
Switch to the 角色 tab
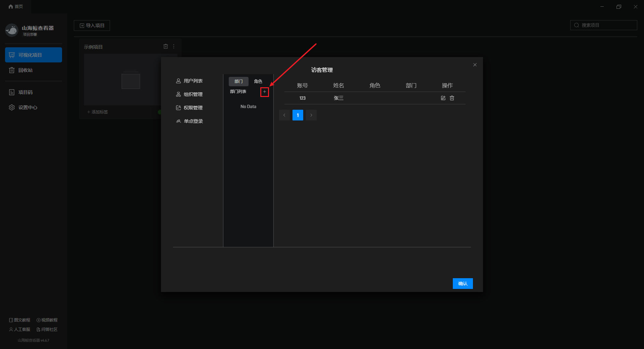[258, 82]
